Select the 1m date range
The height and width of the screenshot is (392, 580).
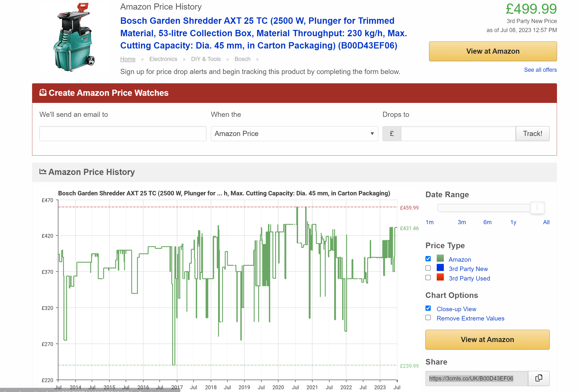click(430, 222)
